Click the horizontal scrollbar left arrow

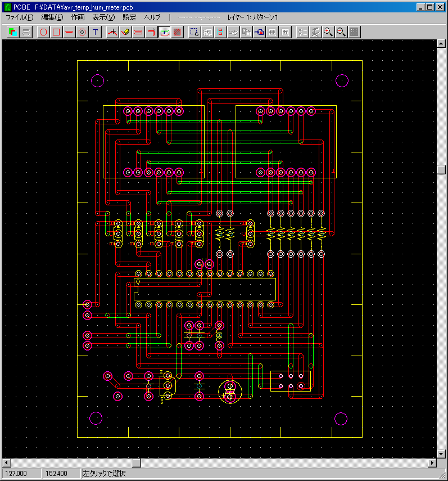[7, 462]
